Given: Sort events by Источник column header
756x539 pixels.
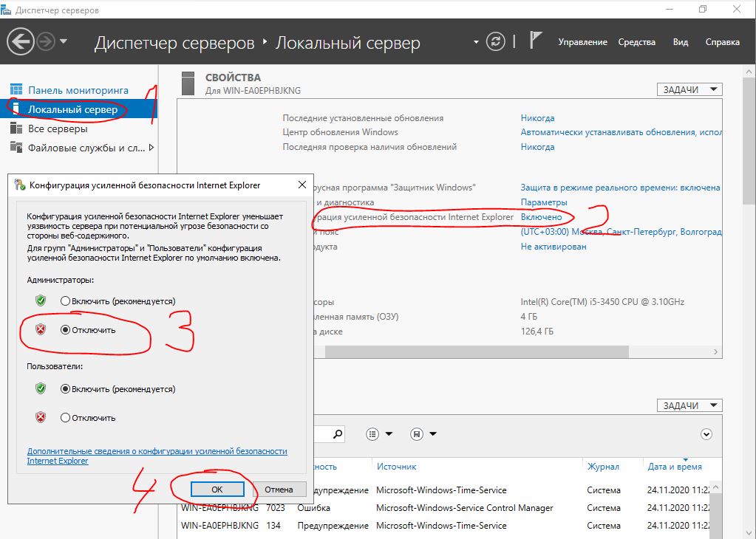Looking at the screenshot, I should [396, 467].
